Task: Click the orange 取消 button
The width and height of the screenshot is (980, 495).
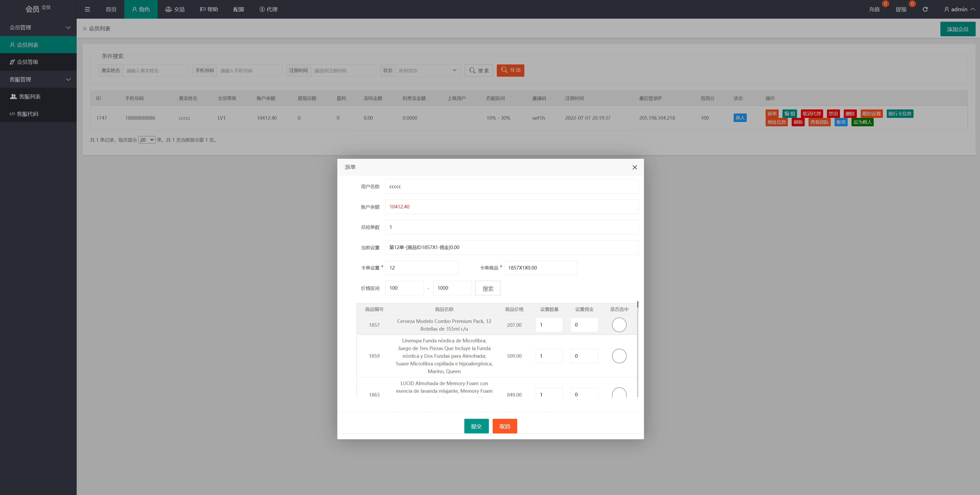Action: pos(504,426)
